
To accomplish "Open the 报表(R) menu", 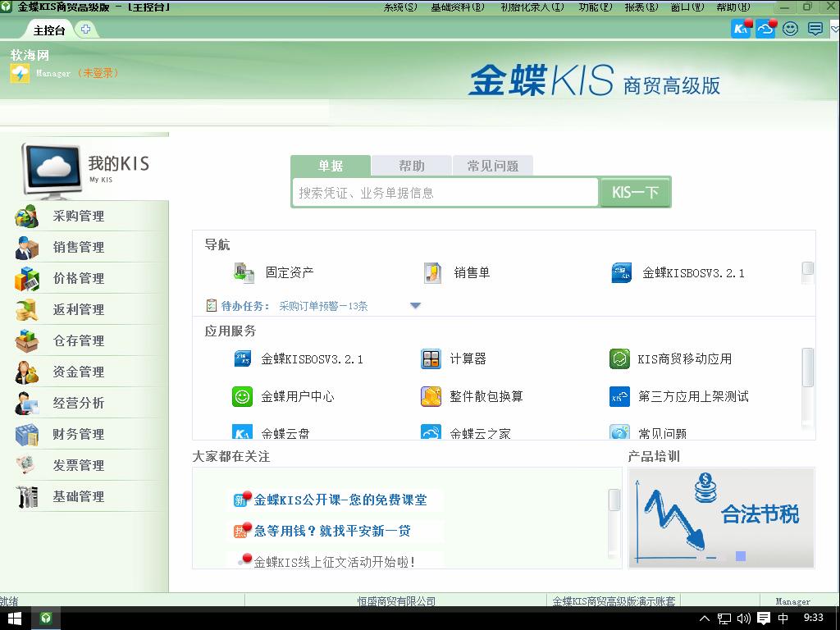I will tap(641, 7).
